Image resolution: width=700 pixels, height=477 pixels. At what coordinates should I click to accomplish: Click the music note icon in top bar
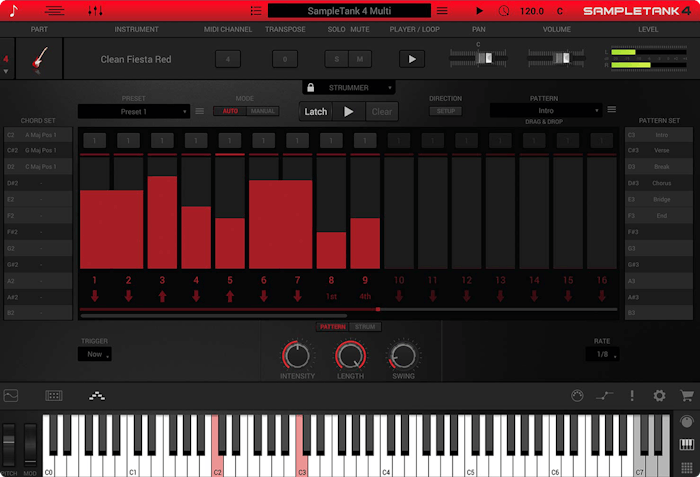[x=13, y=10]
